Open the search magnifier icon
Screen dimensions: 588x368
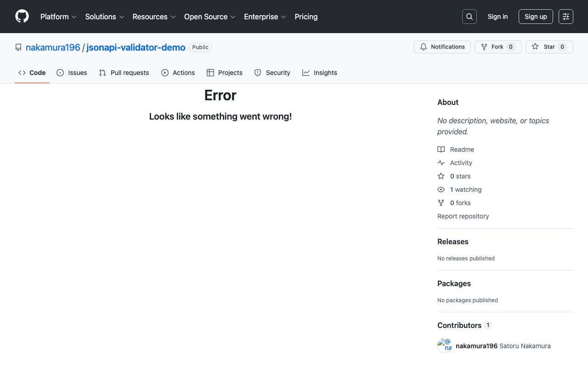469,17
